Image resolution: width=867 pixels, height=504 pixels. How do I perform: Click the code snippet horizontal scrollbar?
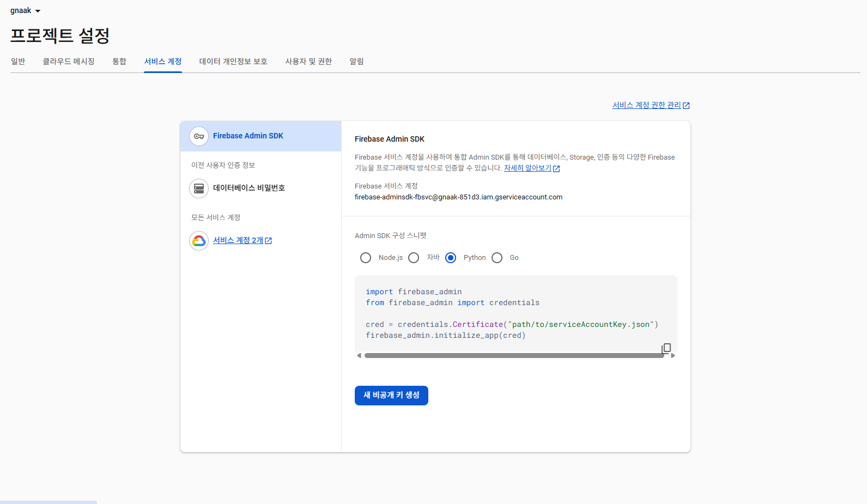(x=514, y=355)
